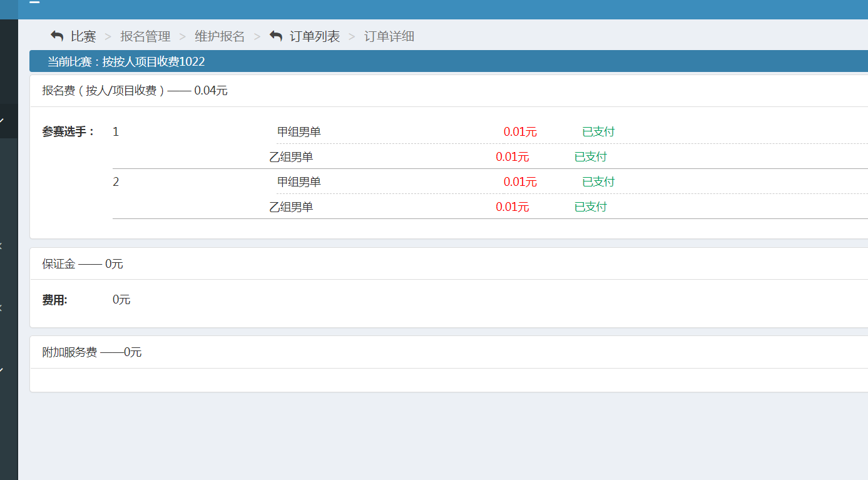Select player number 2 in the participant list
Screen dimensions: 868x480
116,181
